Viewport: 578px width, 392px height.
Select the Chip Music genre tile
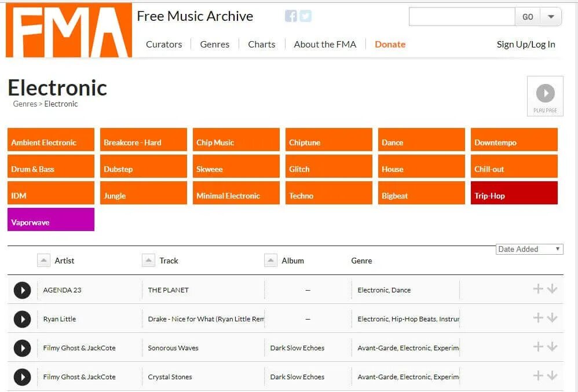pyautogui.click(x=236, y=140)
